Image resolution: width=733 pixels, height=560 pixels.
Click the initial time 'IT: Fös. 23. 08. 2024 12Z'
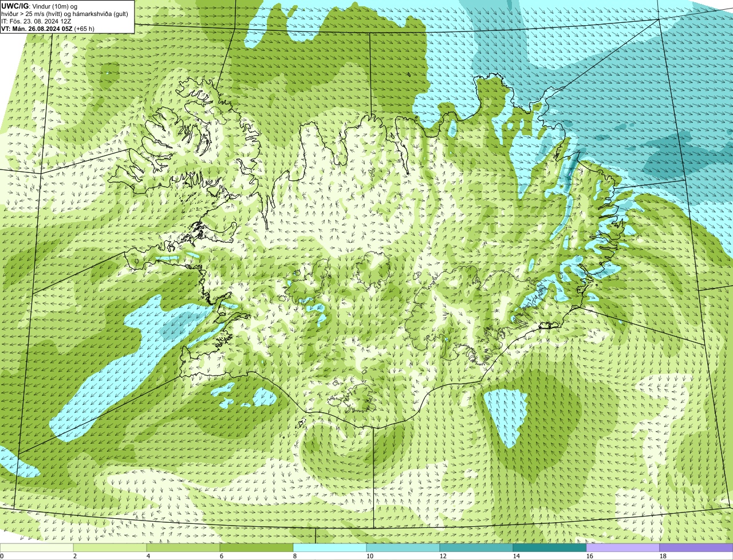(36, 21)
